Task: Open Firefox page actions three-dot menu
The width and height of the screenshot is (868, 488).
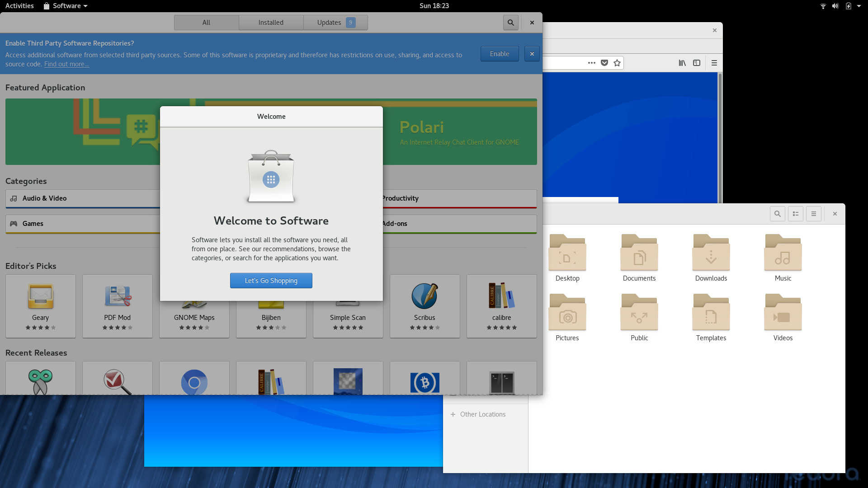Action: [x=591, y=63]
